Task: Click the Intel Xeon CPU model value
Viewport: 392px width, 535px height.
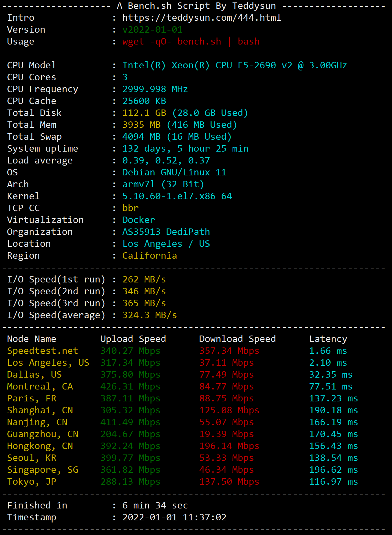Action: click(235, 65)
